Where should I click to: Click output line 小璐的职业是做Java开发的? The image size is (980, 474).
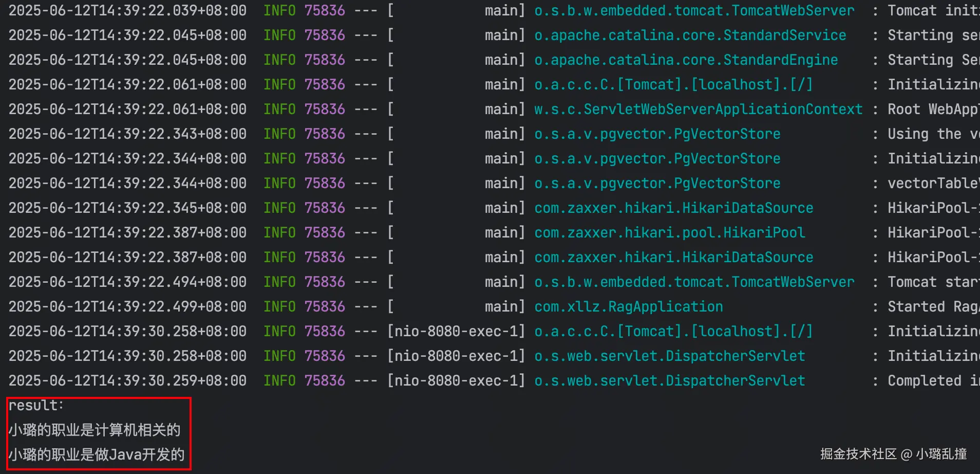[x=97, y=454]
